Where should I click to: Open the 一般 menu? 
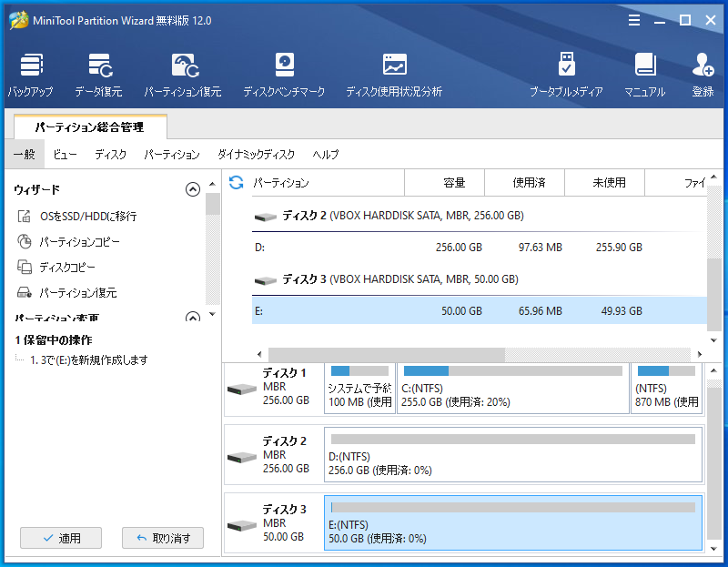(25, 154)
